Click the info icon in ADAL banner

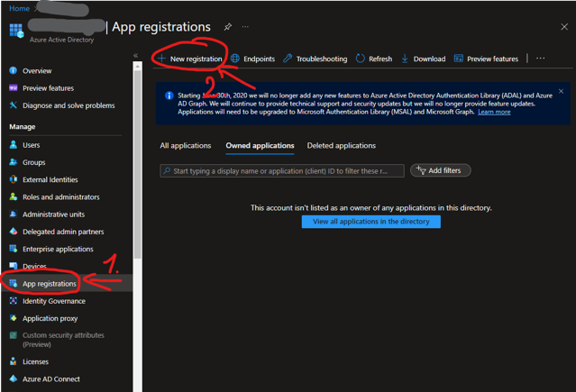tap(169, 96)
